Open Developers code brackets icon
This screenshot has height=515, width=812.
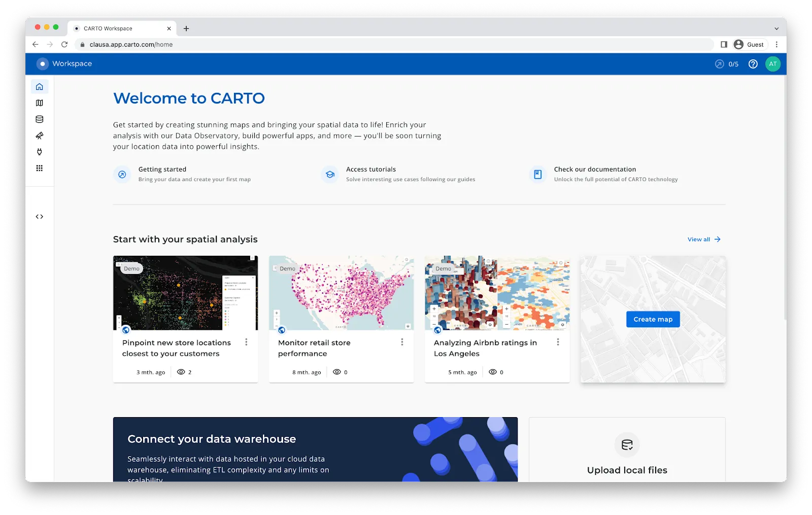pyautogui.click(x=40, y=217)
